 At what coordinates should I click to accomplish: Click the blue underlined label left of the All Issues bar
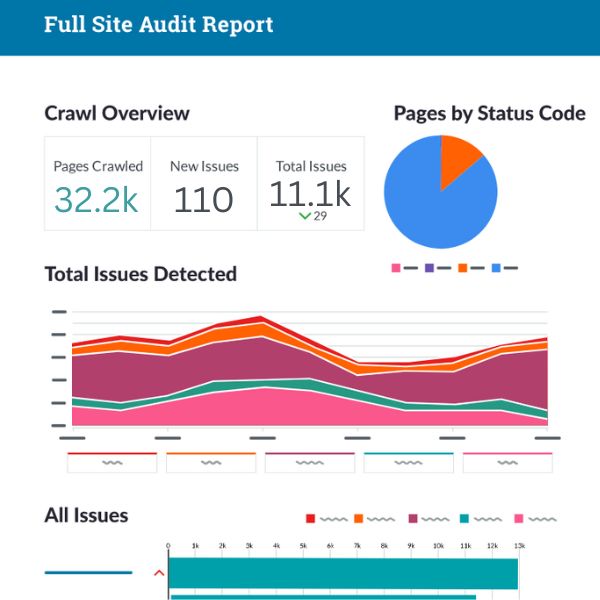point(88,573)
